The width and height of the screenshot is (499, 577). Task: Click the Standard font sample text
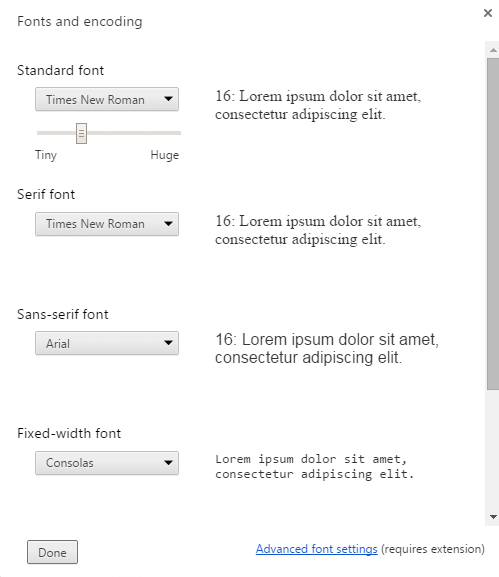click(318, 105)
